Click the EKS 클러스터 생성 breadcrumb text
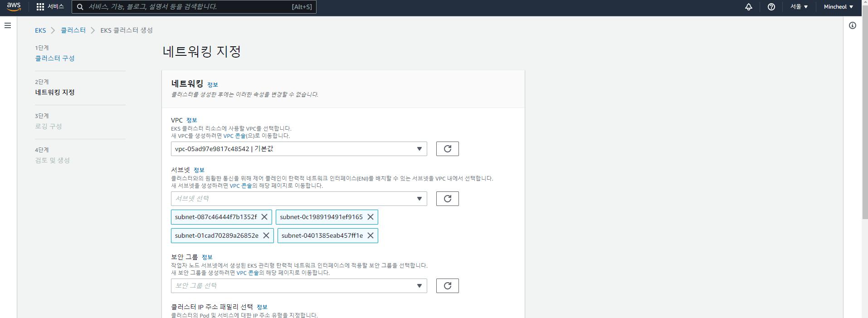Image resolution: width=868 pixels, height=318 pixels. pyautogui.click(x=127, y=30)
